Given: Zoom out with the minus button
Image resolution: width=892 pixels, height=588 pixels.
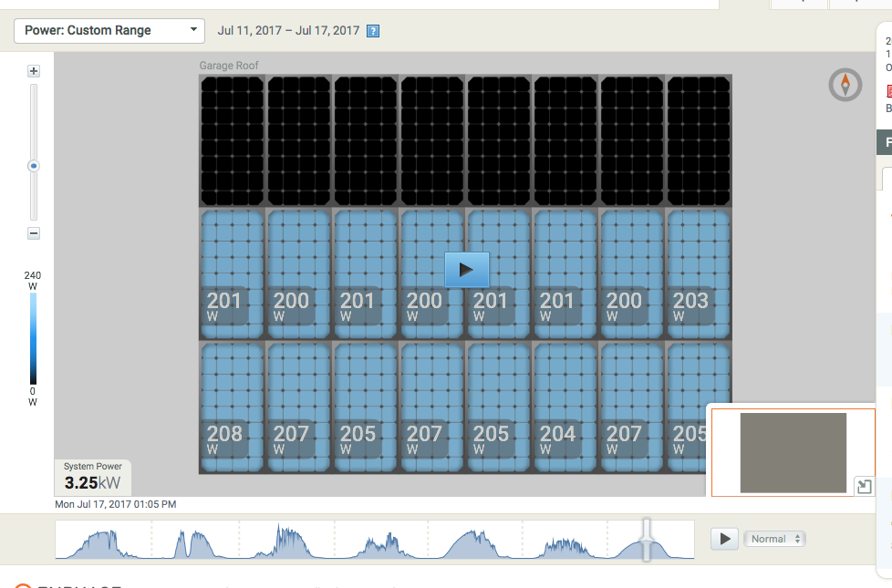Looking at the screenshot, I should tap(34, 233).
